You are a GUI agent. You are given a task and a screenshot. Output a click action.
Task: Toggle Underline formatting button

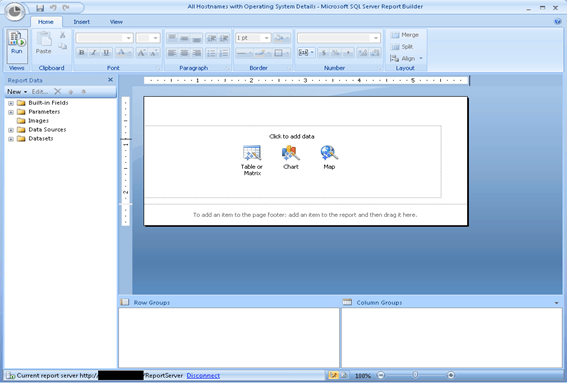point(106,53)
